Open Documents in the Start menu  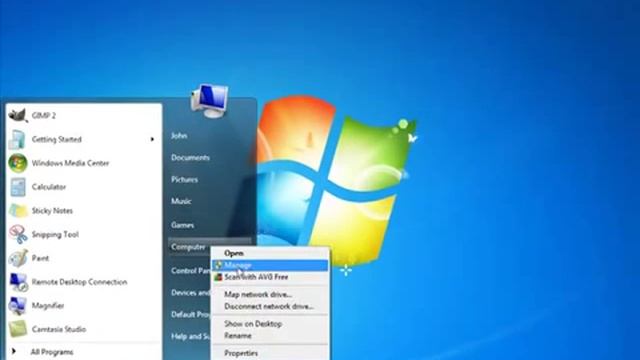(x=190, y=158)
